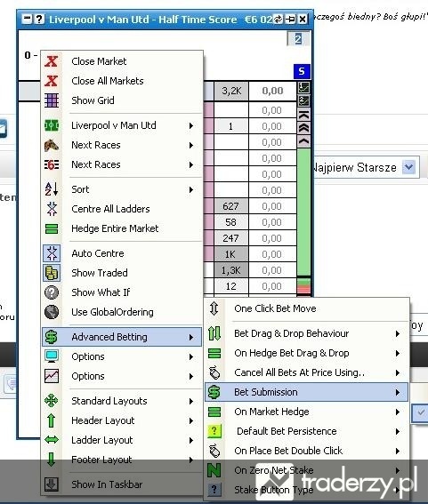
Task: Click the 627 volume cell in ladder
Action: pos(231,206)
